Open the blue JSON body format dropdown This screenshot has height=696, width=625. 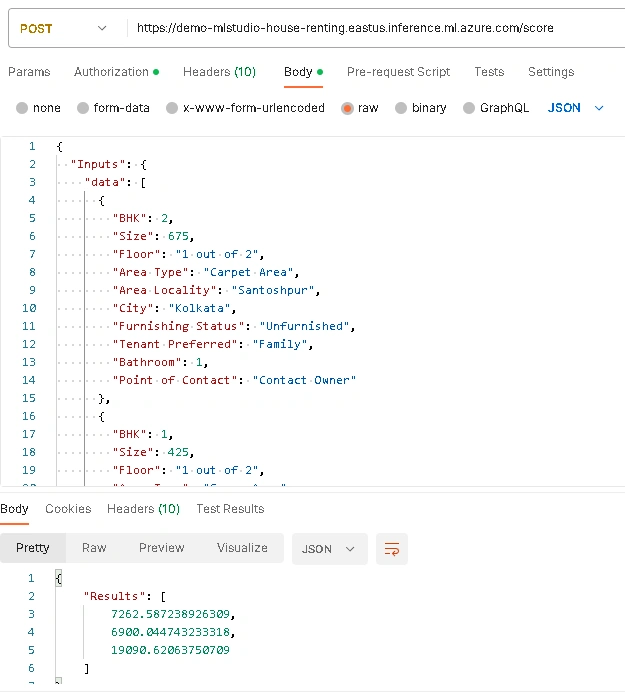click(x=575, y=108)
